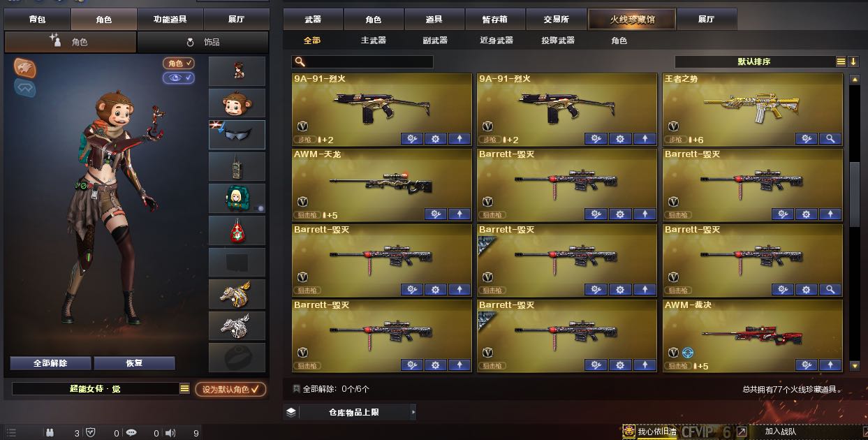The image size is (868, 440).
Task: Click the weapon list scrollbar down arrow
Action: click(855, 365)
